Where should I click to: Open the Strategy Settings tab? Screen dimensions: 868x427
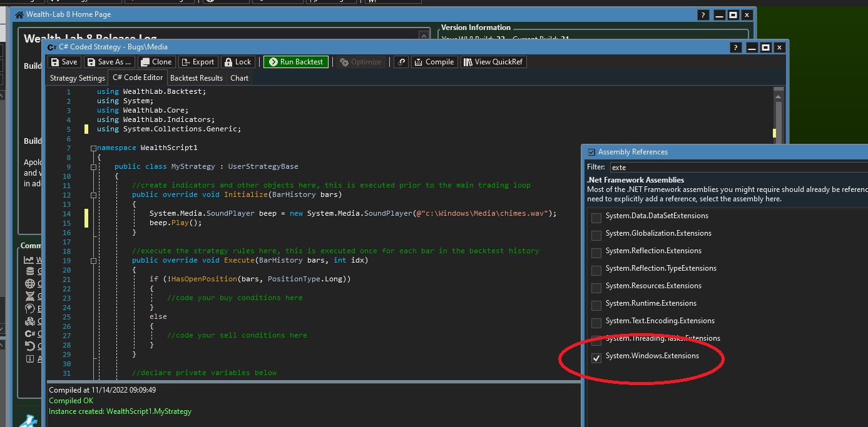tap(78, 78)
